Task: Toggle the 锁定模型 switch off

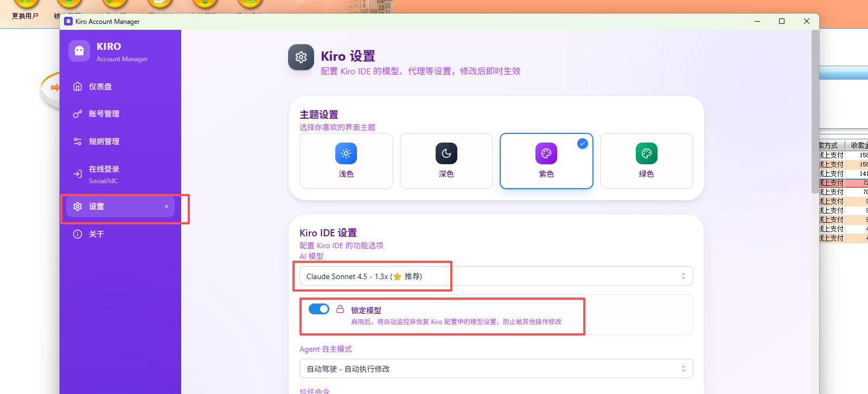Action: 319,309
